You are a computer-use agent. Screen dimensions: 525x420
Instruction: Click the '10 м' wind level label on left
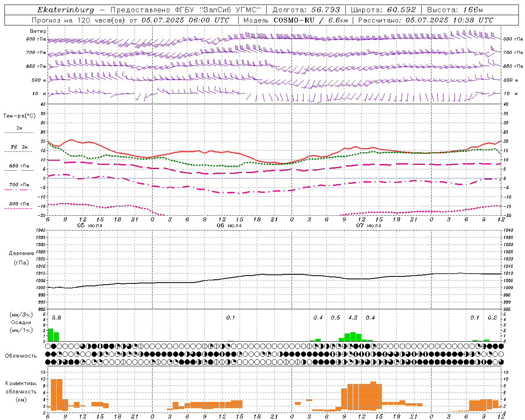(39, 94)
